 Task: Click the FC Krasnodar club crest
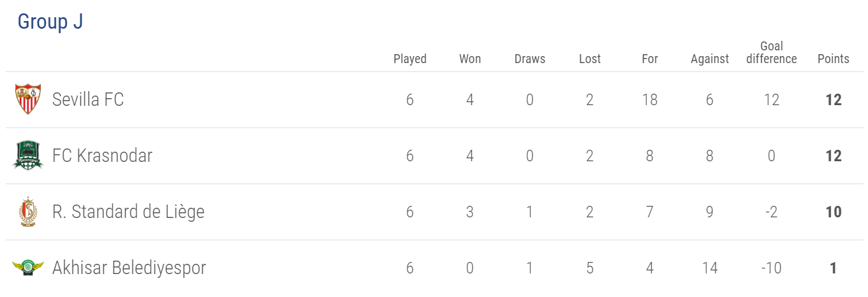pyautogui.click(x=28, y=156)
